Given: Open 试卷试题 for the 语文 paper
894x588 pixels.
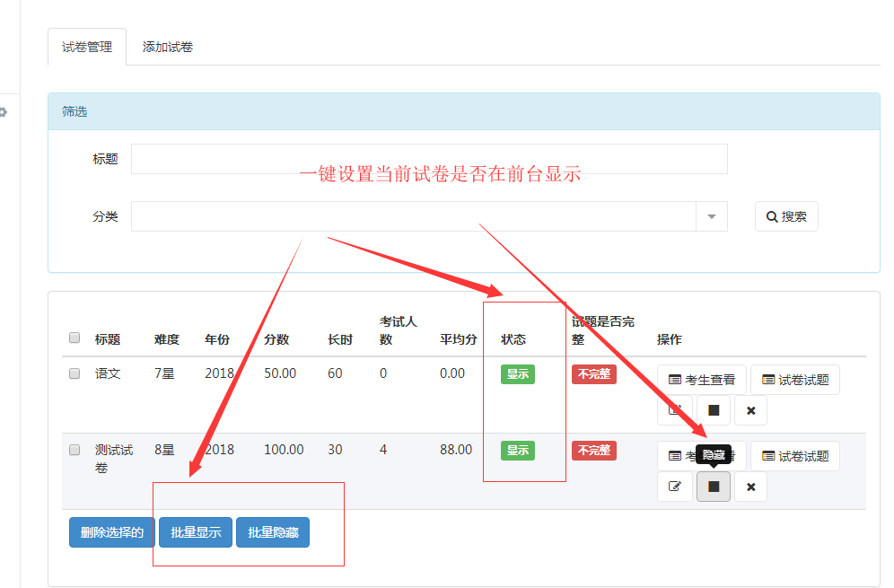Looking at the screenshot, I should 795,380.
